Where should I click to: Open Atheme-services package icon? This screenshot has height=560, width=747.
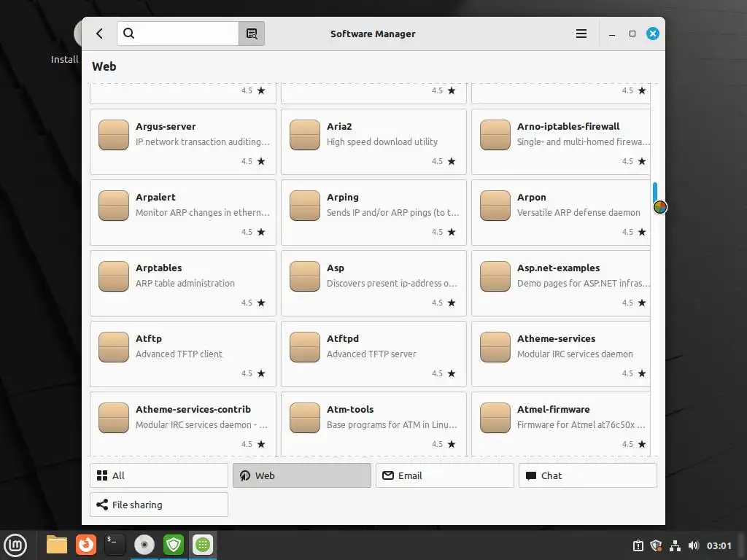[x=495, y=347]
